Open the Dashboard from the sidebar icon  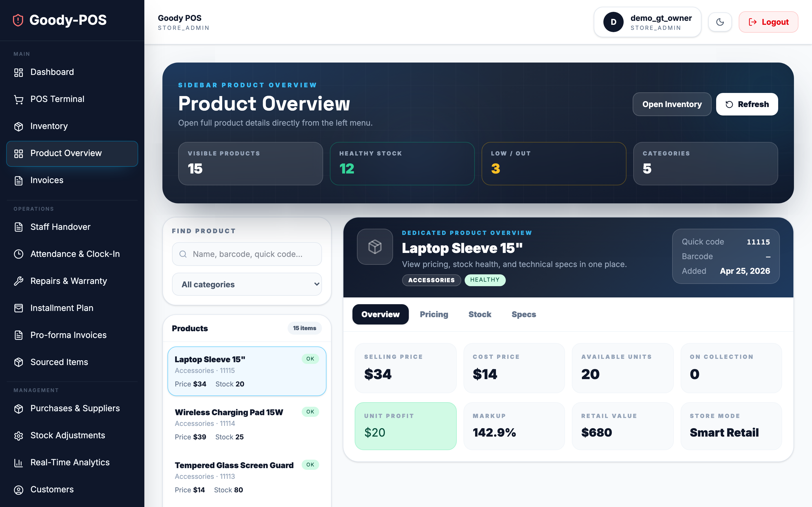(x=18, y=72)
